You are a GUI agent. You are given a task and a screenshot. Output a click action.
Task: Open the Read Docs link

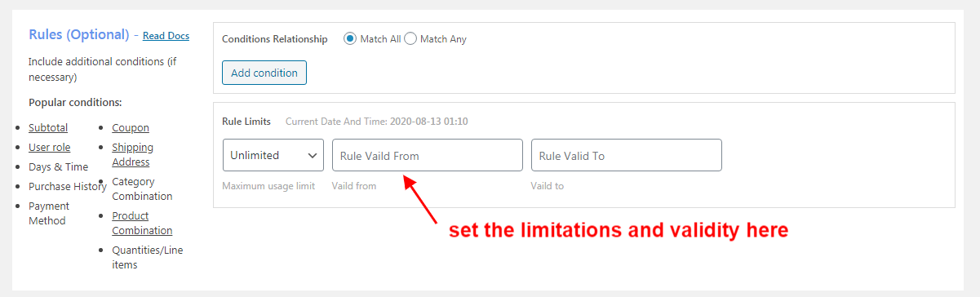coord(166,36)
